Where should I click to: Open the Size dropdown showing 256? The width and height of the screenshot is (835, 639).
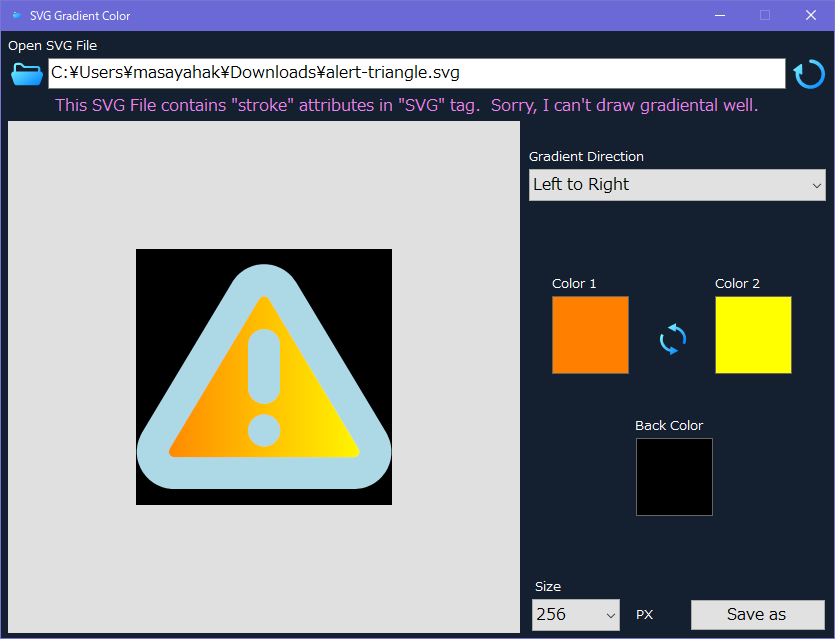coord(576,615)
